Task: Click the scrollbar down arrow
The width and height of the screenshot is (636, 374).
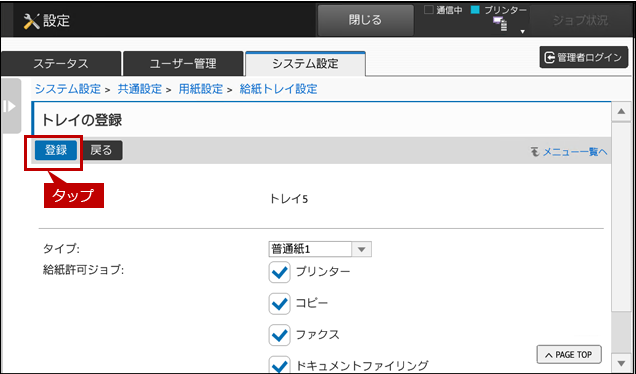Action: [x=621, y=363]
